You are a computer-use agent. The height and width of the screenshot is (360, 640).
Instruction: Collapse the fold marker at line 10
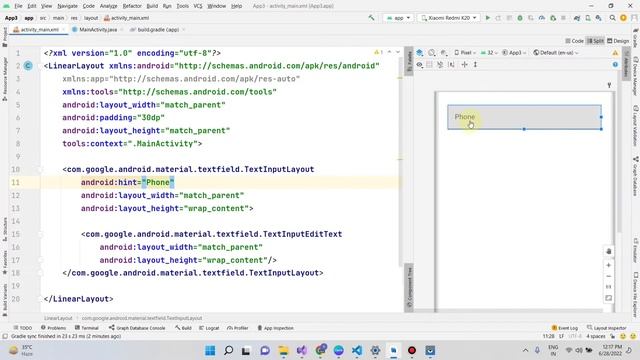click(x=40, y=169)
